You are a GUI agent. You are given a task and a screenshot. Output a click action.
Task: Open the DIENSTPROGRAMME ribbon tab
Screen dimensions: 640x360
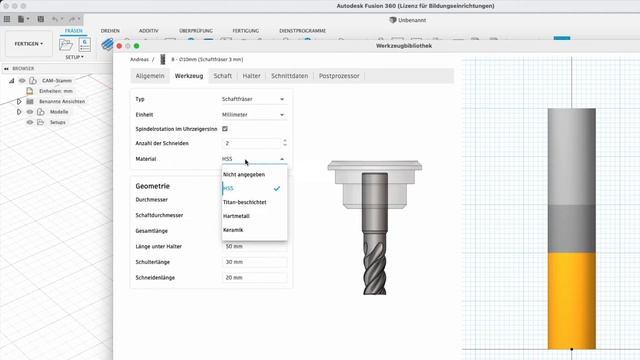[x=302, y=31]
